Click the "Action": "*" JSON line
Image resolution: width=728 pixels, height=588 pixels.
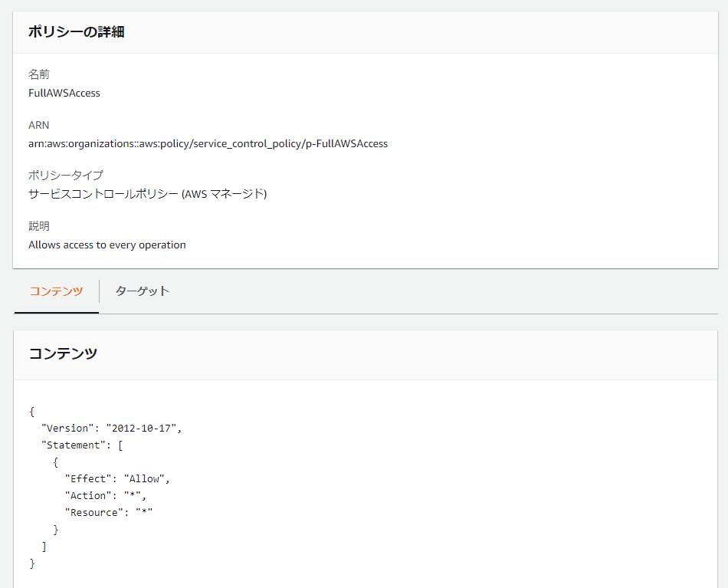coord(106,495)
